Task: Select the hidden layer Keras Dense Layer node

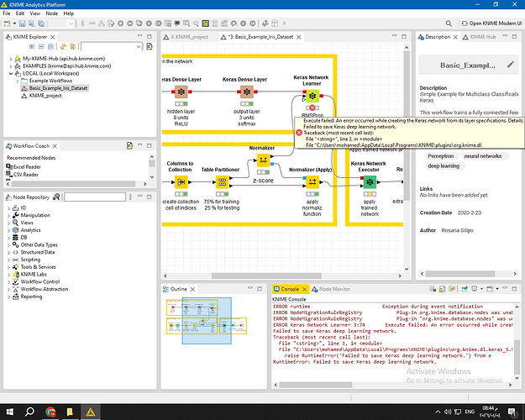Action: pyautogui.click(x=181, y=92)
